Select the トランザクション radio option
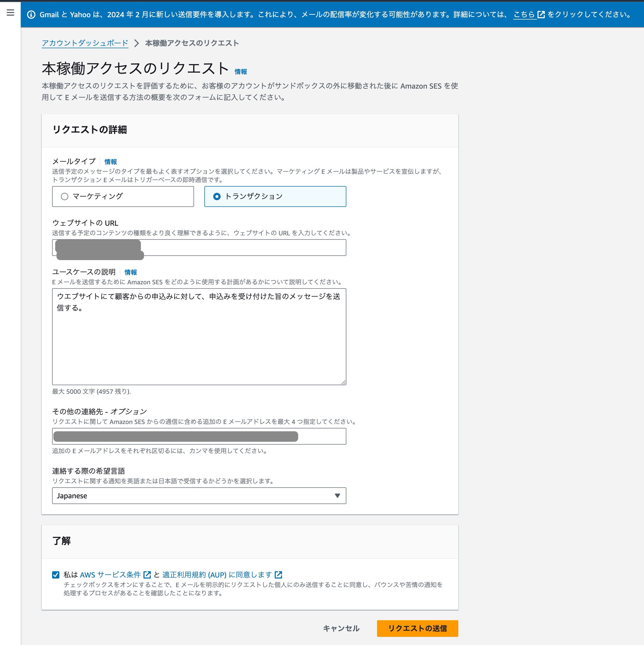Image resolution: width=644 pixels, height=645 pixels. coord(275,196)
